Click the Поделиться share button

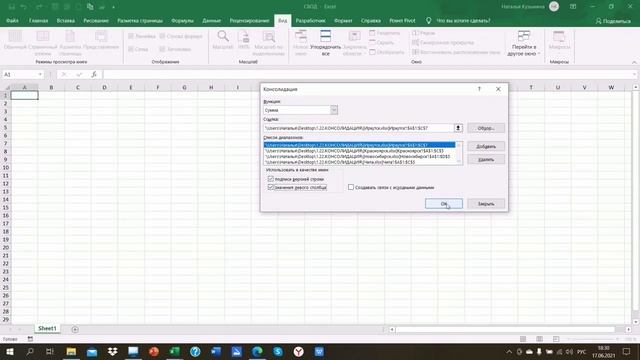point(613,21)
